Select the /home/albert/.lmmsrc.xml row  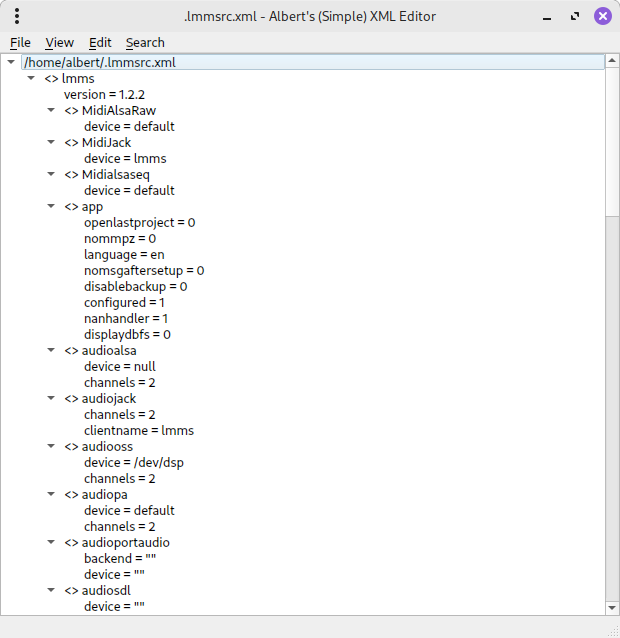[x=313, y=62]
